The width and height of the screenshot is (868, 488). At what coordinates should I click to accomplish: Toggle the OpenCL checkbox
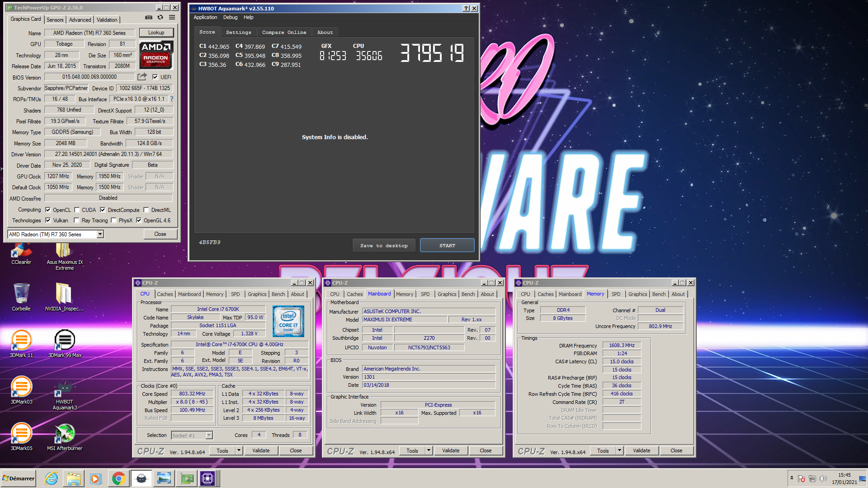48,210
